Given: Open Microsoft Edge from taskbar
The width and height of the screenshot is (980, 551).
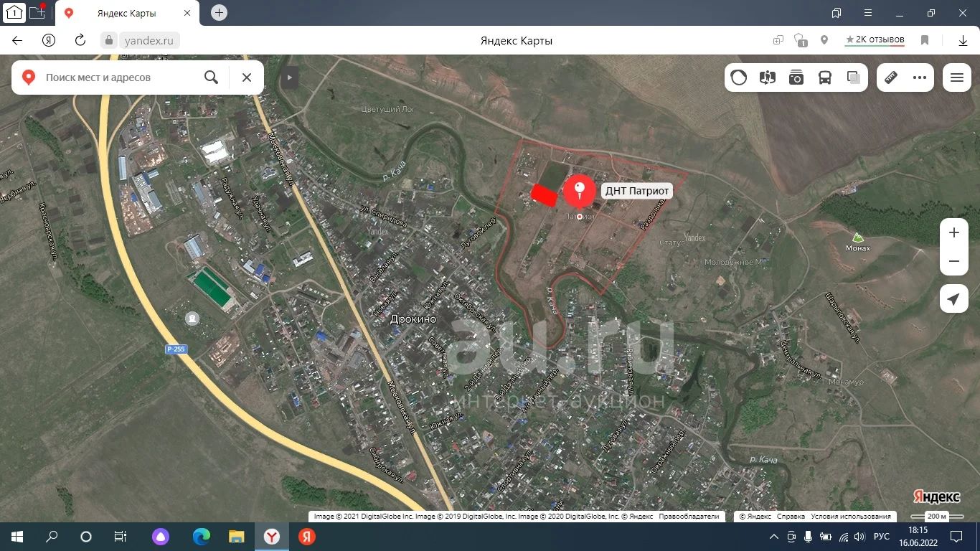Looking at the screenshot, I should click(x=202, y=537).
